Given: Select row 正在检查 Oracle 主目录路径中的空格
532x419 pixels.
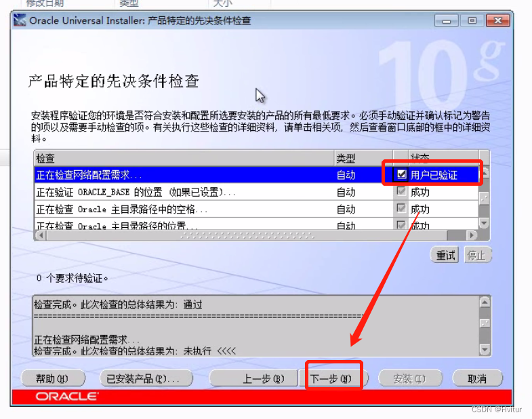Looking at the screenshot, I should tap(257, 209).
